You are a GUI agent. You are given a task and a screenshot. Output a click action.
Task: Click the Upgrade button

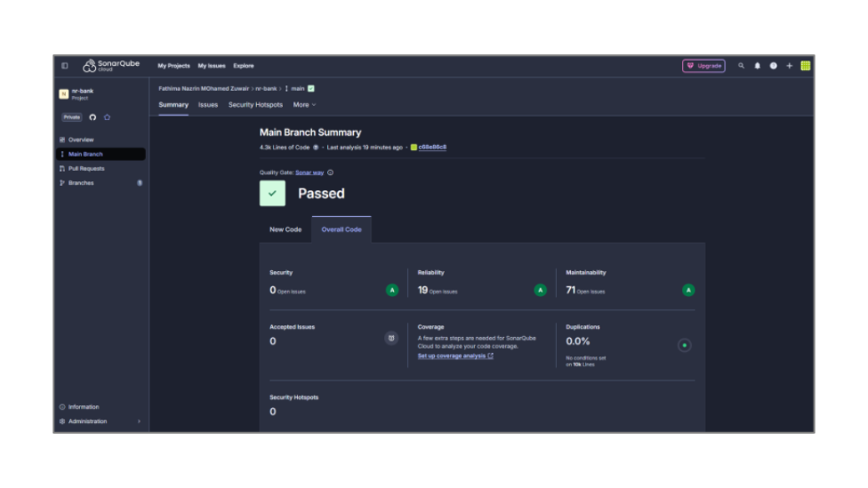click(704, 66)
